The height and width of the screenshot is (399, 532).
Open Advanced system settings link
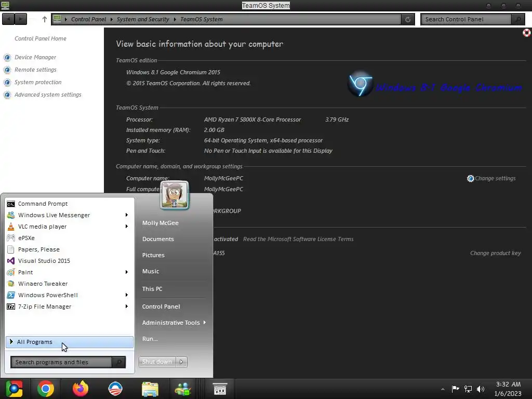click(x=48, y=95)
